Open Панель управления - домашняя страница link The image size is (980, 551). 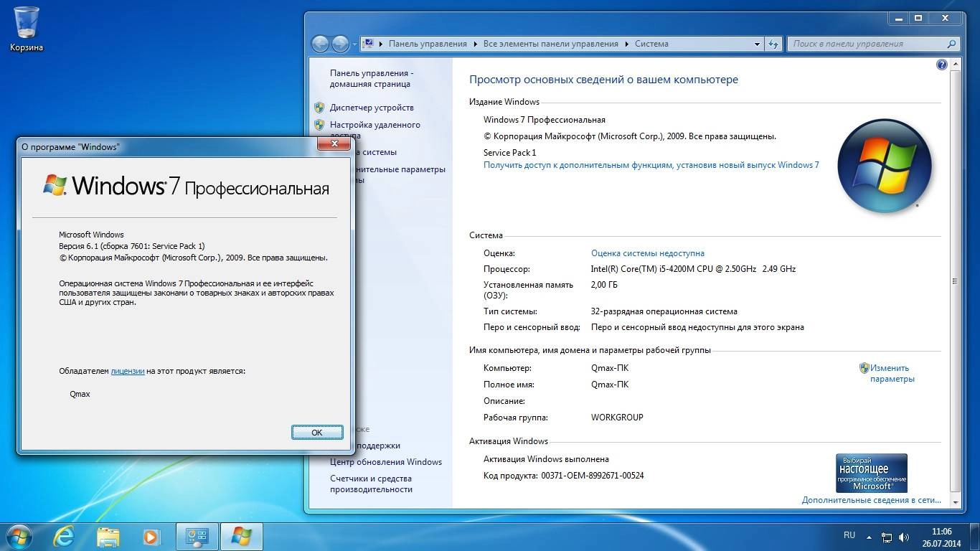372,78
